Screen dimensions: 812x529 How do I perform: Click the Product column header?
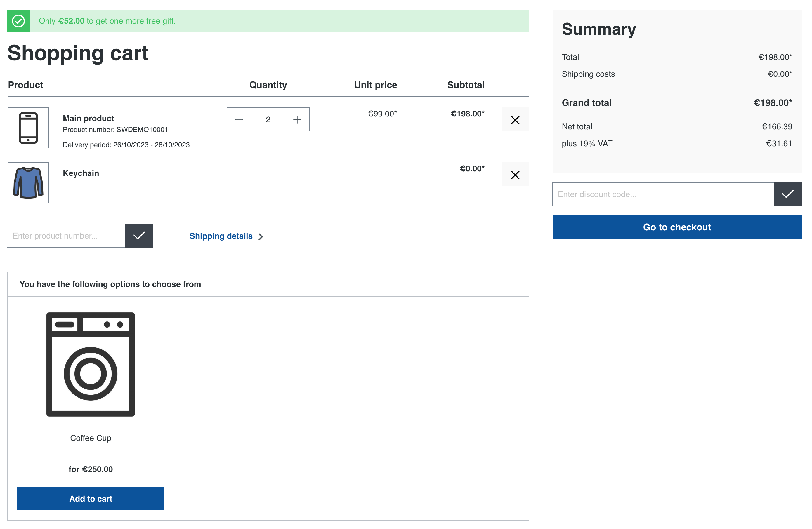(26, 85)
